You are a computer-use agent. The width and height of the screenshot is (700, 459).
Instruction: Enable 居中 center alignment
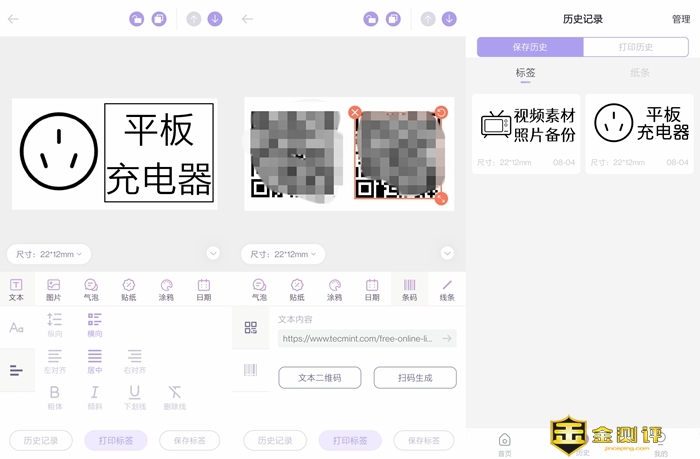coord(94,360)
